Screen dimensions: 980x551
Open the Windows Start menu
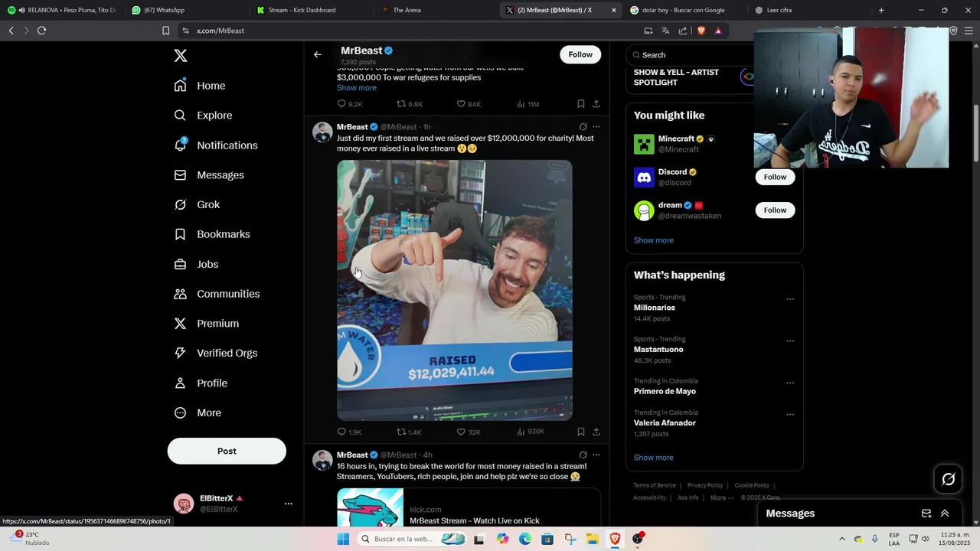pos(343,539)
